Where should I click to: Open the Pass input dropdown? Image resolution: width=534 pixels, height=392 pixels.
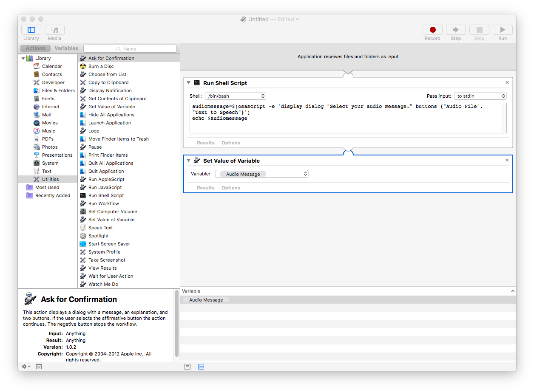point(480,96)
